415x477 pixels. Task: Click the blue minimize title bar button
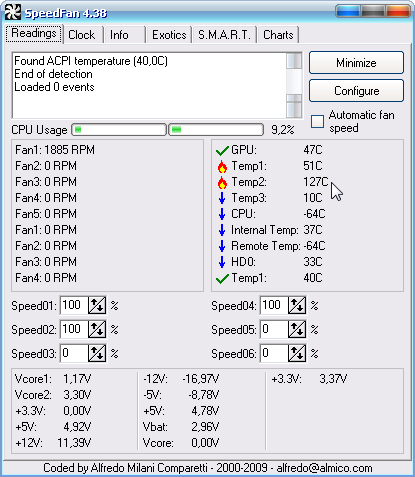[348, 11]
